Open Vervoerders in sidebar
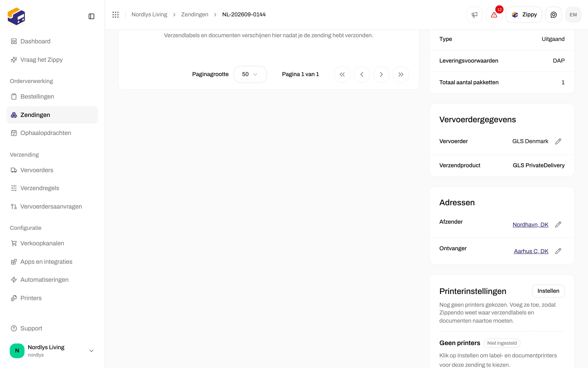The height and width of the screenshot is (368, 588). (x=52, y=170)
